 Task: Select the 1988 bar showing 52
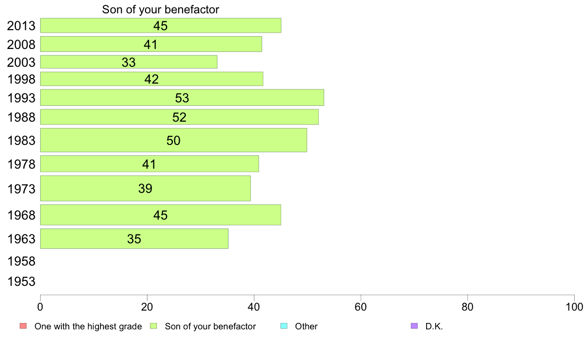click(179, 117)
